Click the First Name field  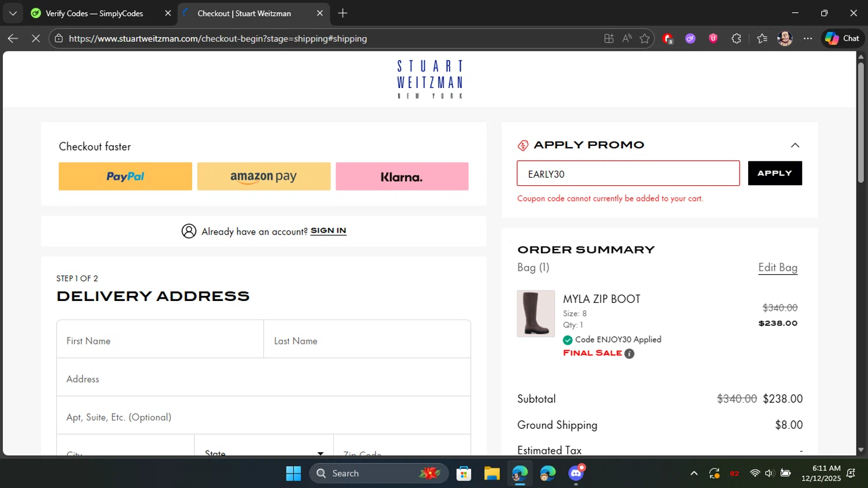tap(160, 339)
